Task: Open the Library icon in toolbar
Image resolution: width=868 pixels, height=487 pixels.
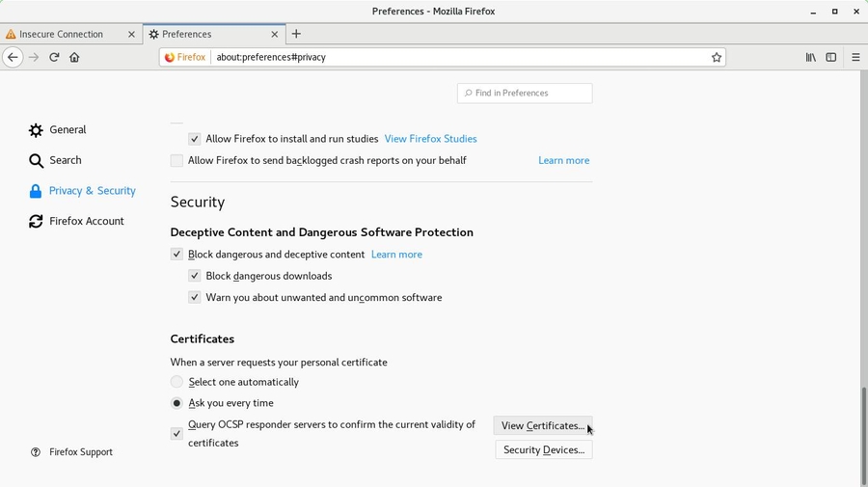Action: pyautogui.click(x=810, y=57)
